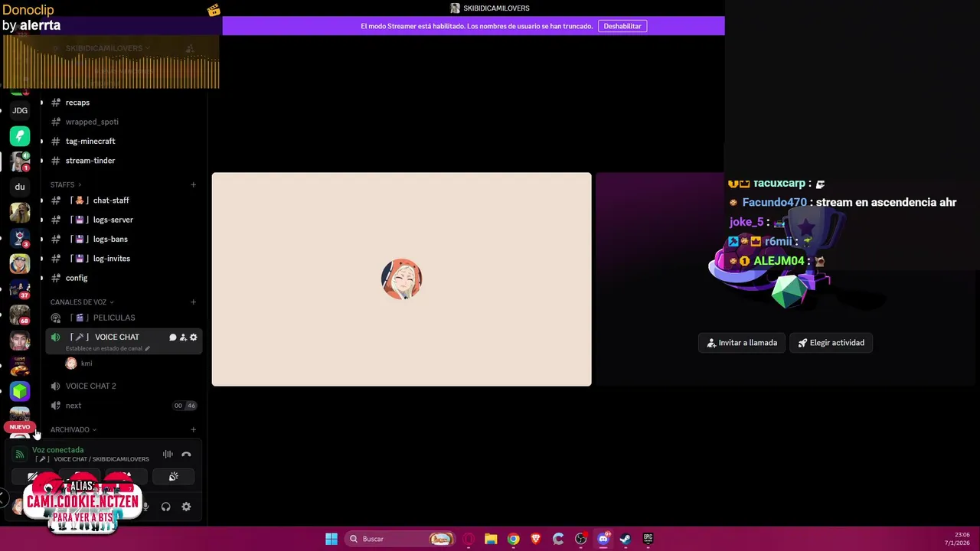The image size is (980, 551).
Task: Open user settings gear icon
Action: pyautogui.click(x=186, y=507)
